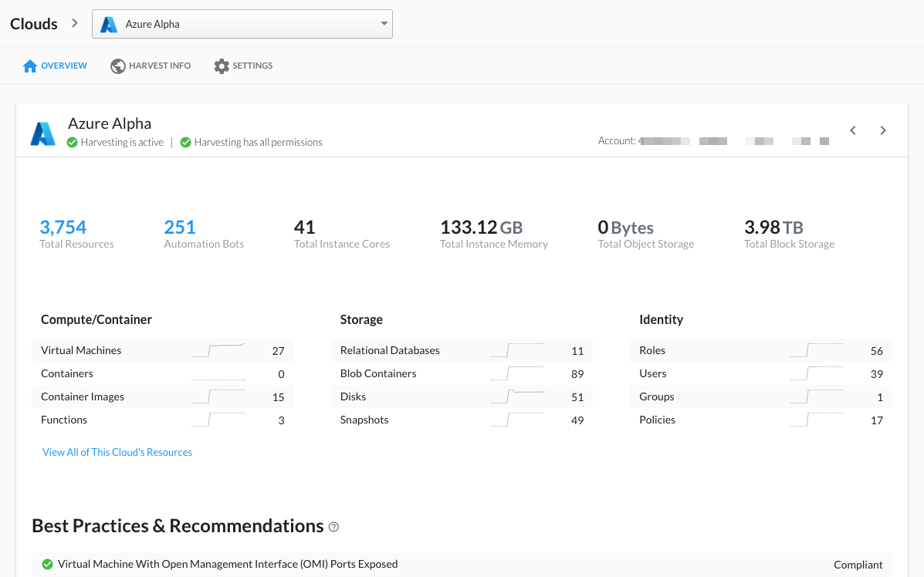
Task: Click the Harvest Info globe icon
Action: (x=118, y=66)
